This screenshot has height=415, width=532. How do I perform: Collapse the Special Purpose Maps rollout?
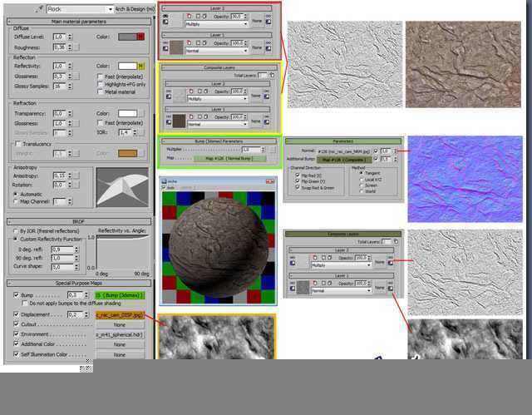pyautogui.click(x=79, y=283)
